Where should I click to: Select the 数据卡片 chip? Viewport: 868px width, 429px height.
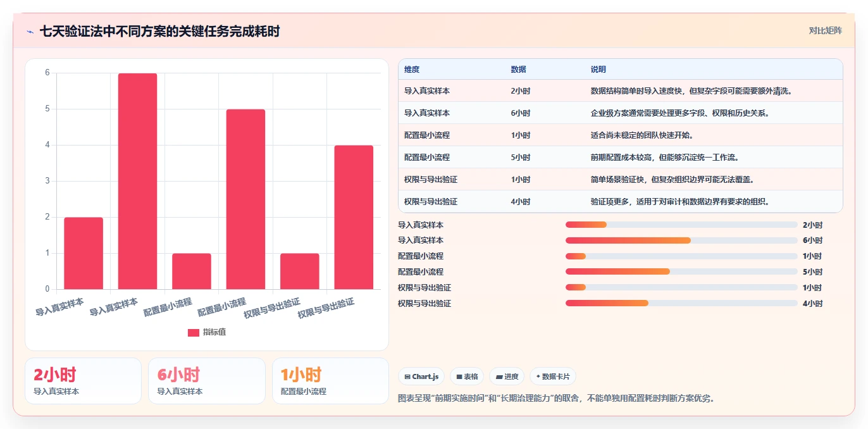553,376
